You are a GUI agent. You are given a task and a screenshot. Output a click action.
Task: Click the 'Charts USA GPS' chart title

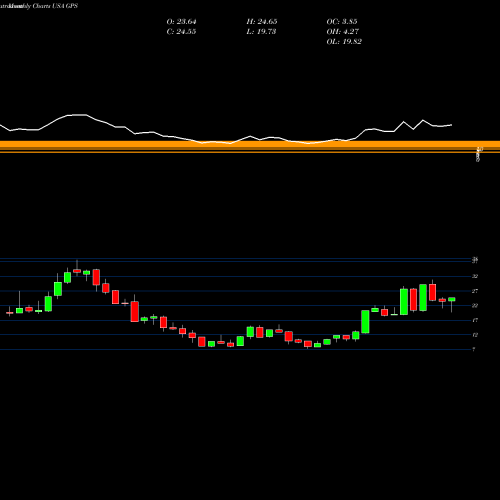[55, 6]
